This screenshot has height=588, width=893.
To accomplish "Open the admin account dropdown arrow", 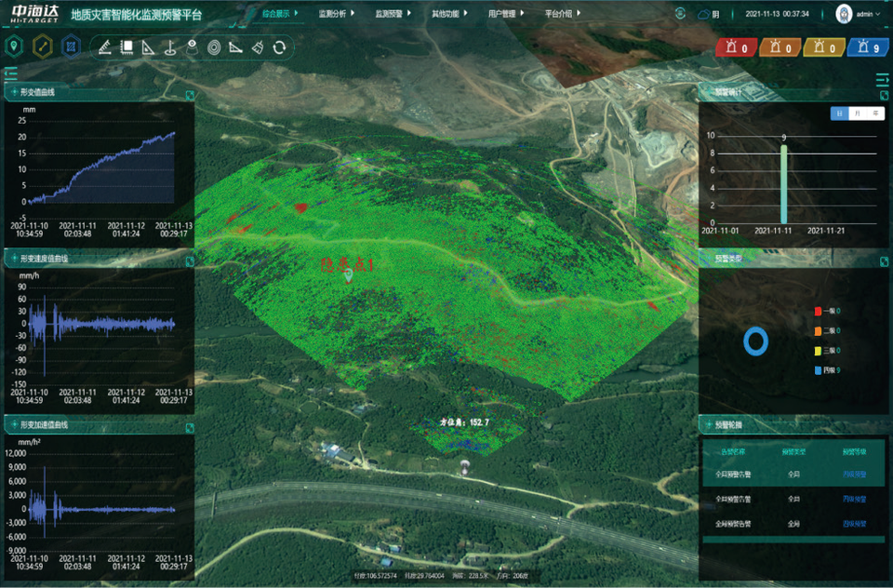I will tap(877, 14).
